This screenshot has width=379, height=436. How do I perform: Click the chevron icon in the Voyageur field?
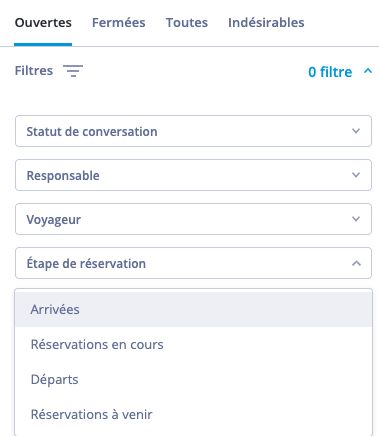(356, 219)
